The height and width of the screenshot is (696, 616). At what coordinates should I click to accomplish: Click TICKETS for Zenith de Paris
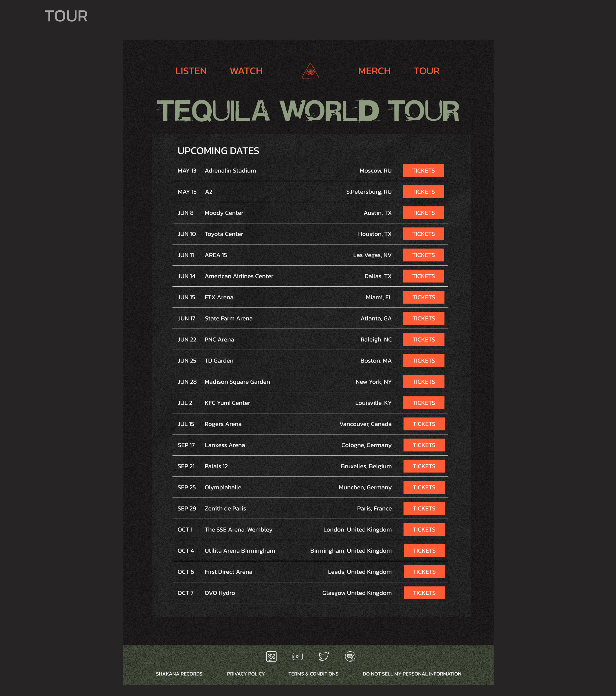click(424, 508)
